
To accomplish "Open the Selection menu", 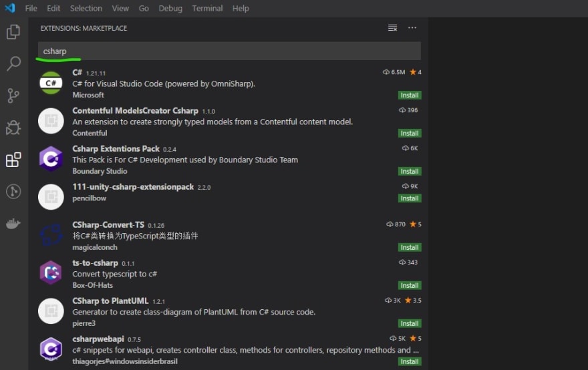I will [86, 8].
